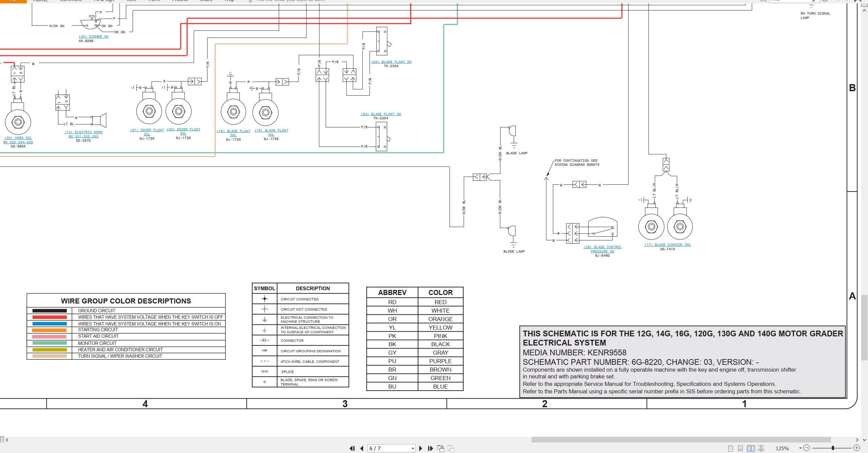Screen dimensions: 868x453
Task: Click the part number '9J-6460'
Action: [603, 256]
